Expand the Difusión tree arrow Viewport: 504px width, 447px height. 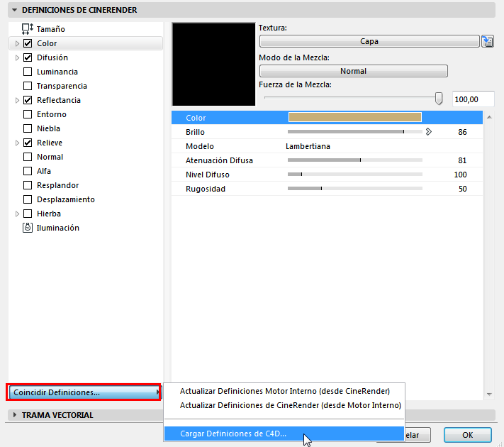[17, 57]
